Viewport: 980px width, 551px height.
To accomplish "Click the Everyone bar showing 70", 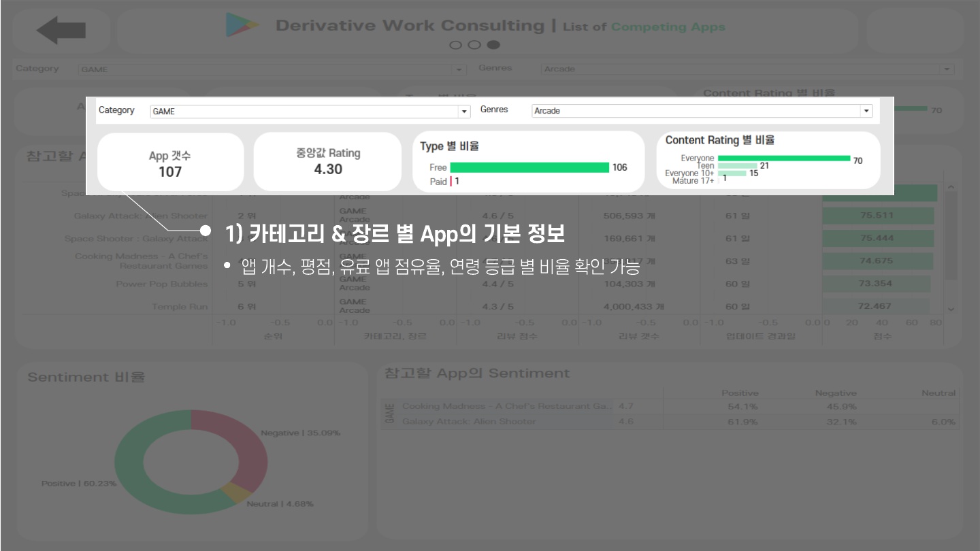I will pos(783,158).
